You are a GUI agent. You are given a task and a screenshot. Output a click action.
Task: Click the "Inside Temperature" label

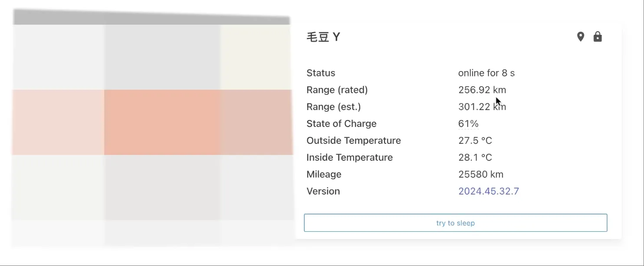349,157
